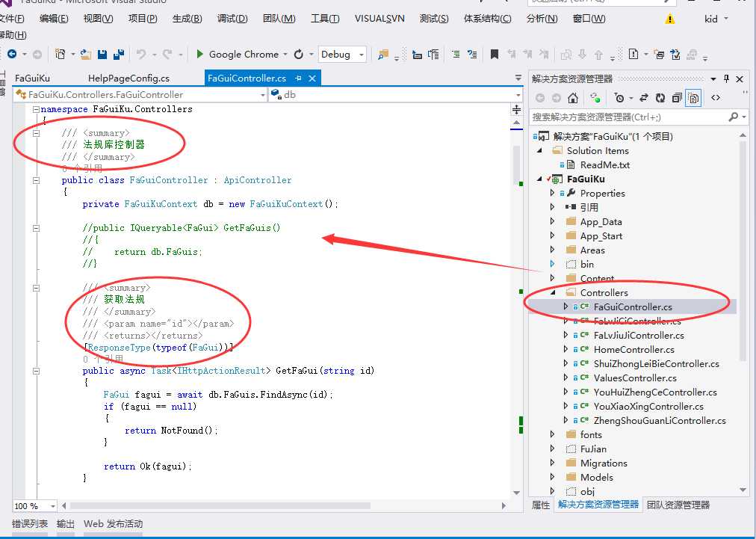Click the View Code icon in Solution Explorer

coord(716,98)
